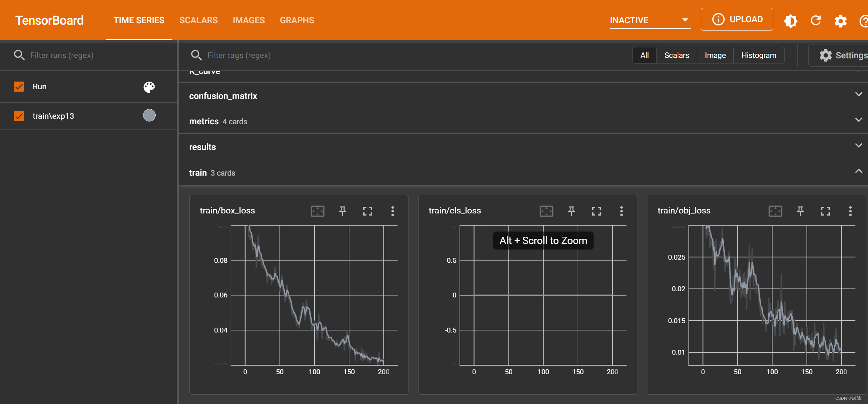The width and height of the screenshot is (868, 404).
Task: Uncheck the Run select-all checkbox
Action: 19,86
